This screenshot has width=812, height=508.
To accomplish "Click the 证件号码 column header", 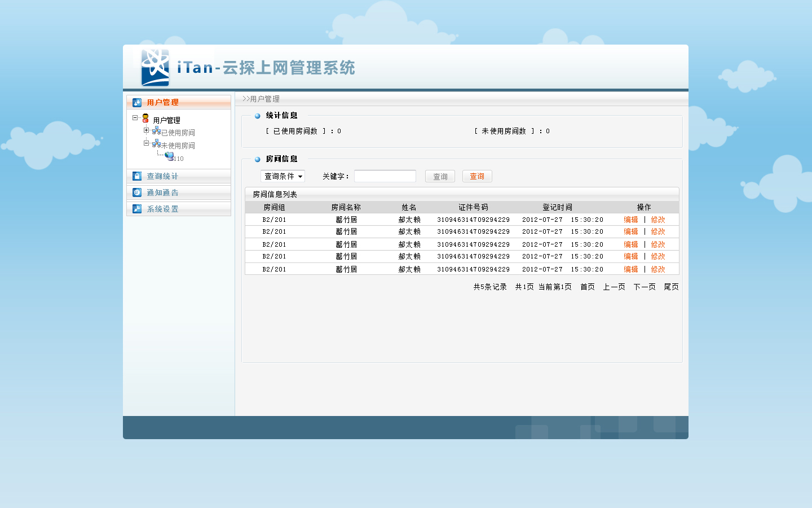I will click(x=473, y=207).
